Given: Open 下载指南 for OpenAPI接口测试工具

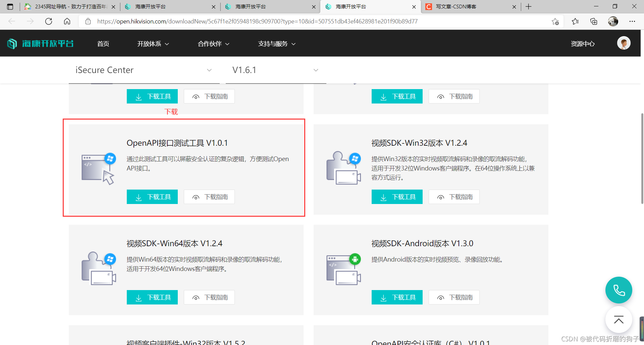Looking at the screenshot, I should 209,197.
